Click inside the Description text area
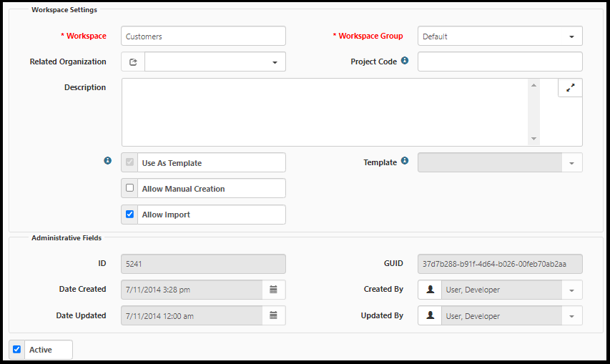This screenshot has height=364, width=610. coord(325,112)
